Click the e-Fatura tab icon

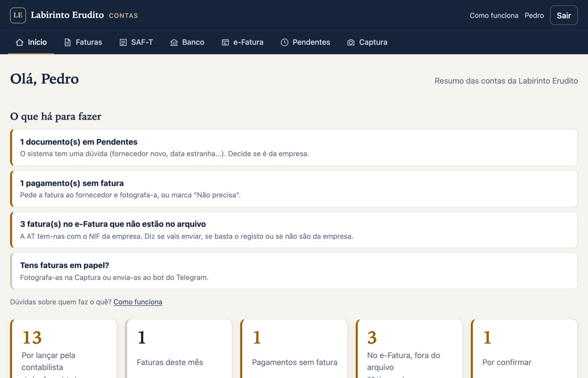[226, 42]
